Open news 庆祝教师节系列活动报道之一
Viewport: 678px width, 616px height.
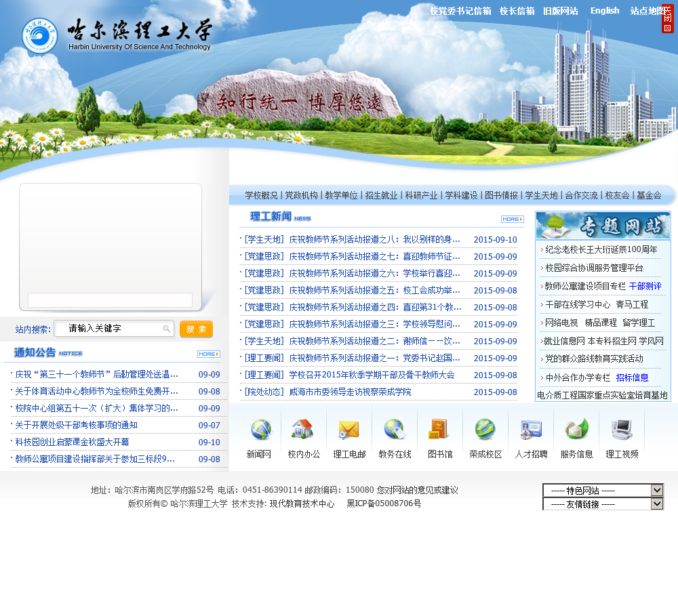click(374, 358)
